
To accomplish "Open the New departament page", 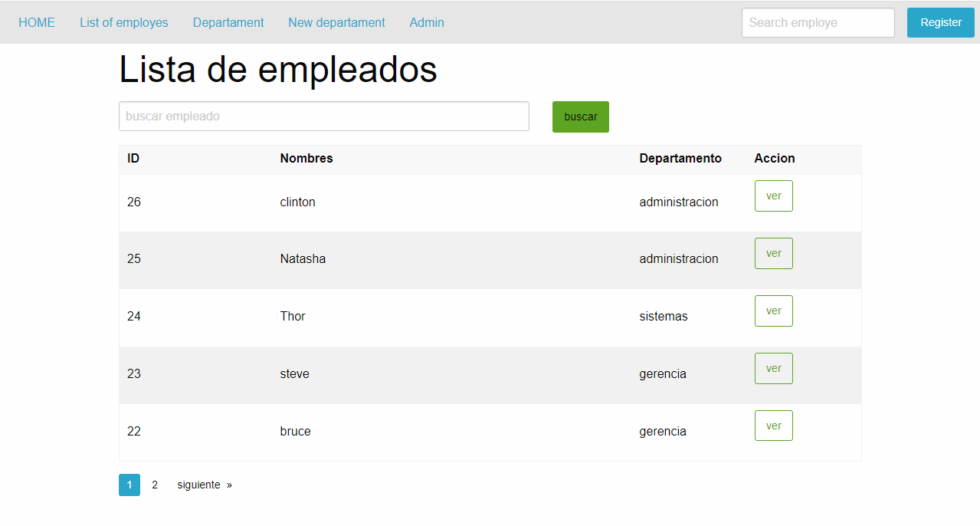I will pyautogui.click(x=336, y=22).
